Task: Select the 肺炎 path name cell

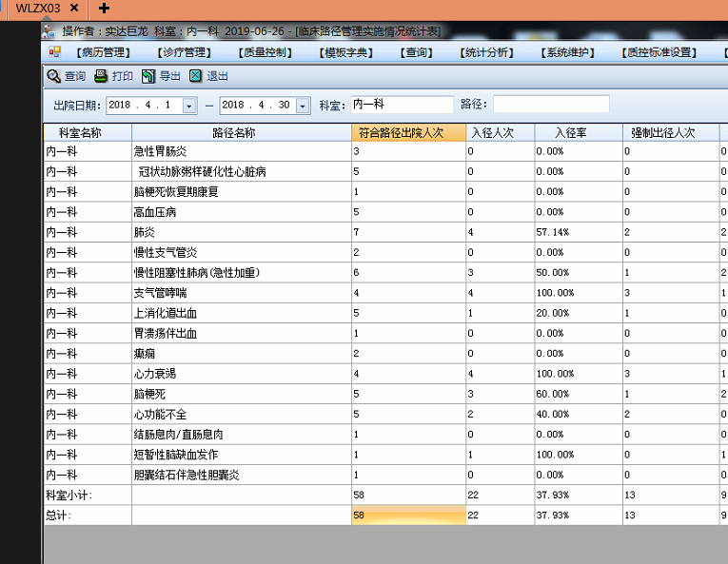Action: point(242,232)
